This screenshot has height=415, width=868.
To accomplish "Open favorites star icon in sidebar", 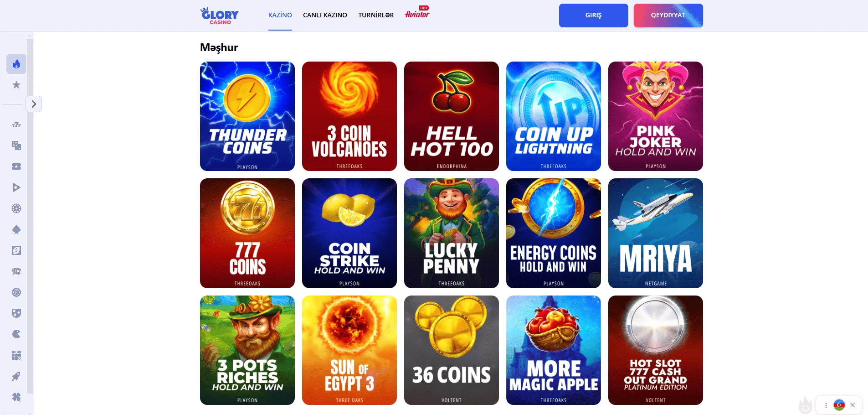I will tap(16, 85).
